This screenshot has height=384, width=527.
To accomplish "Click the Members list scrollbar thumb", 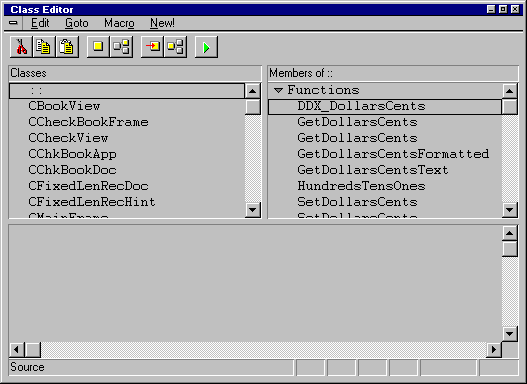I will 510,107.
